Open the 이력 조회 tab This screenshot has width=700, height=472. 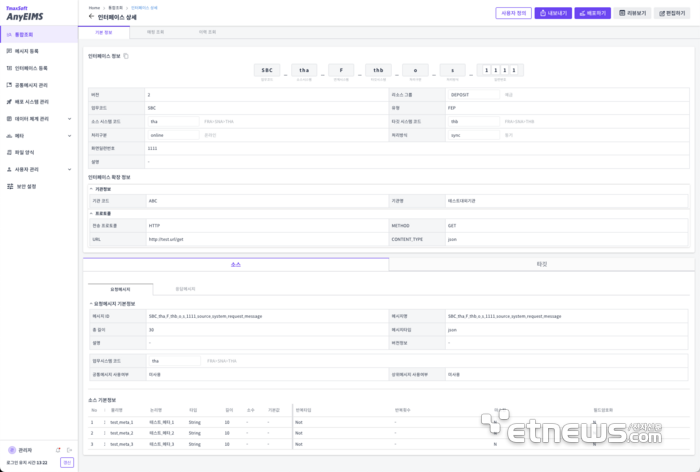pyautogui.click(x=207, y=32)
